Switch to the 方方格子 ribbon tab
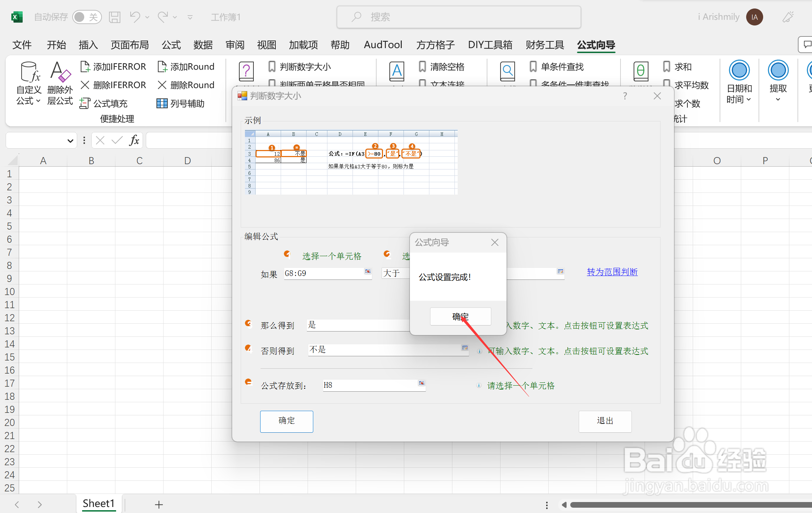812x513 pixels. (435, 45)
